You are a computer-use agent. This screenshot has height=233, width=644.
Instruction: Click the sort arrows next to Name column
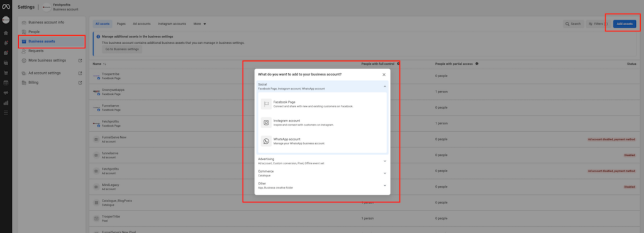pyautogui.click(x=104, y=64)
